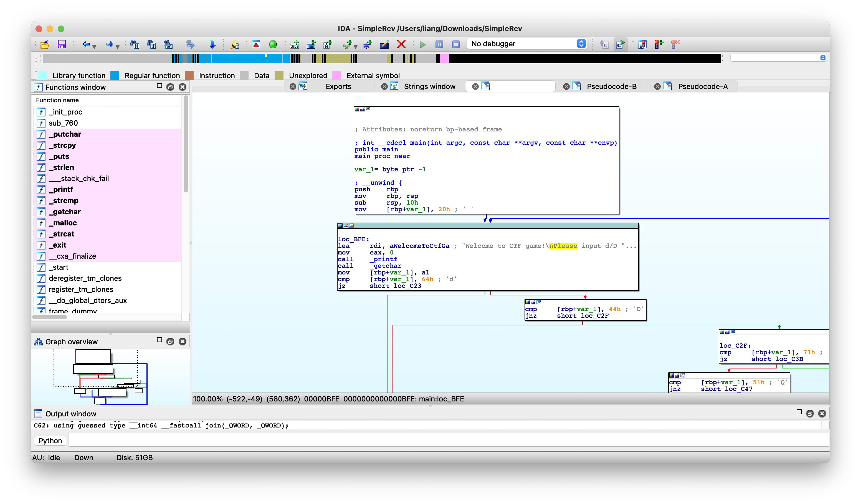
Task: Click the blue down arrow jump icon
Action: pyautogui.click(x=212, y=44)
